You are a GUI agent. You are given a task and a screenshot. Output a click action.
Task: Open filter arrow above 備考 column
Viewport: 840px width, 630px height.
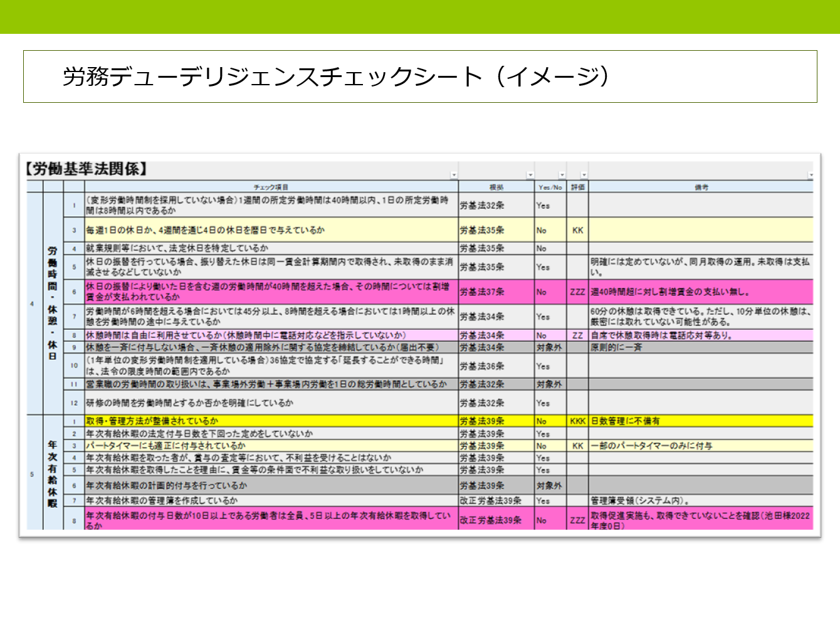point(811,176)
